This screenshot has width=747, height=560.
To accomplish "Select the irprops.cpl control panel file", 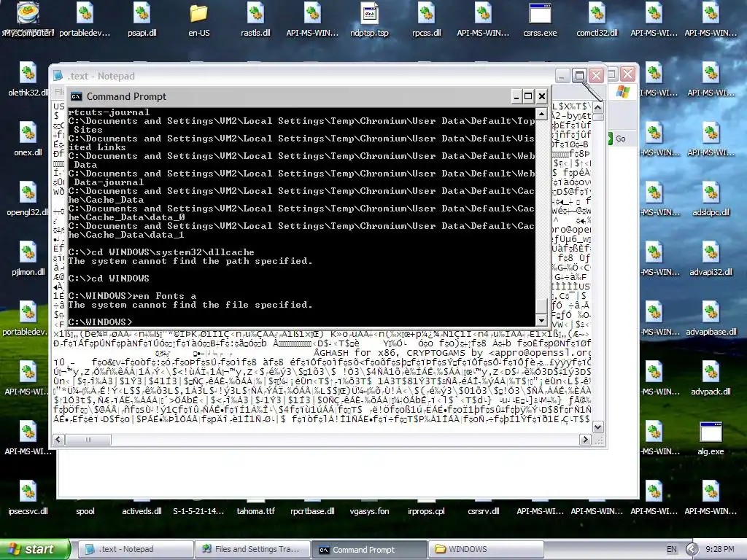I will (x=426, y=511).
